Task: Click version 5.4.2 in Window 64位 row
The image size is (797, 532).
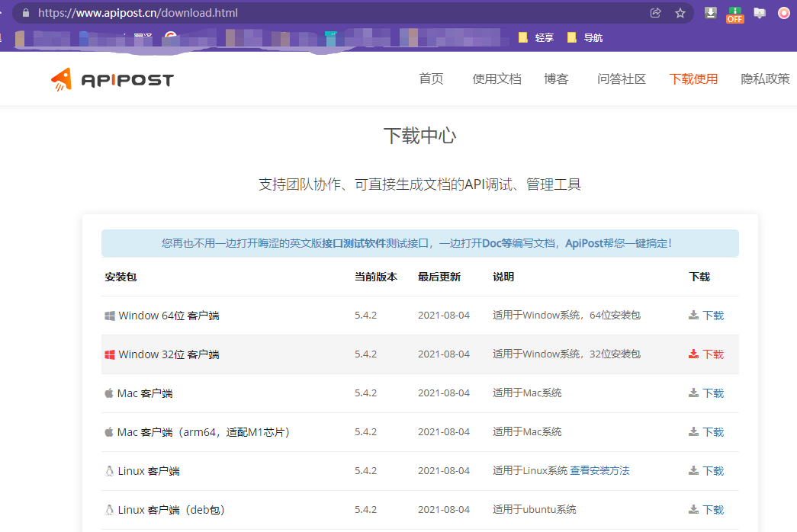Action: (366, 315)
